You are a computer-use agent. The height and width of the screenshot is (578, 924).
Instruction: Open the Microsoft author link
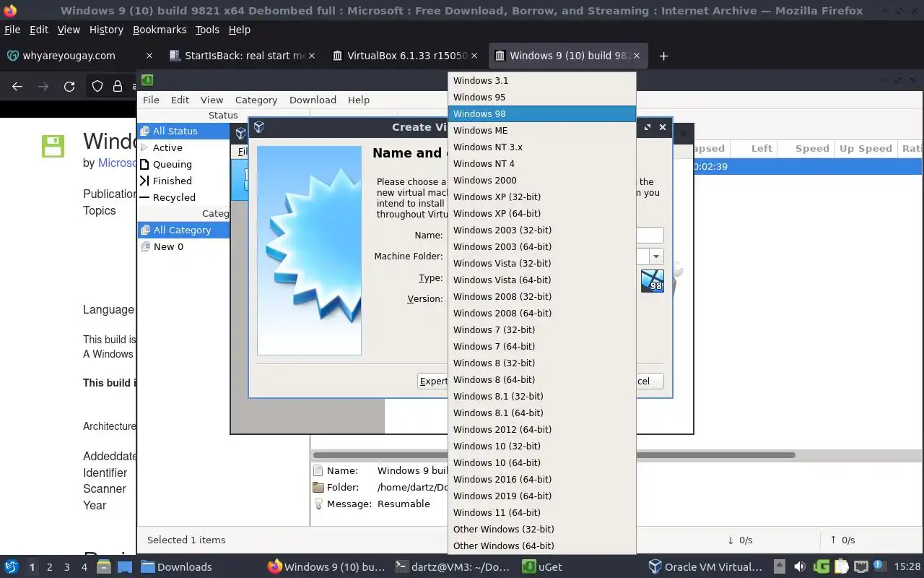(117, 163)
